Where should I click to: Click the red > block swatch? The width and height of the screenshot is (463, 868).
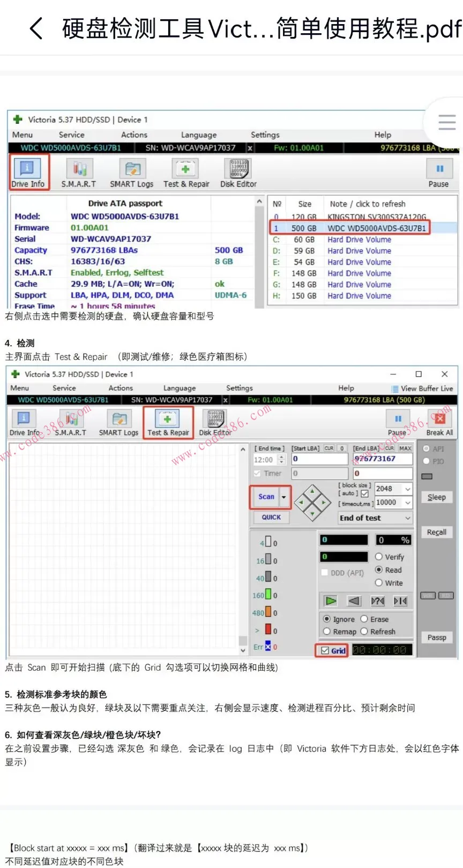(268, 630)
